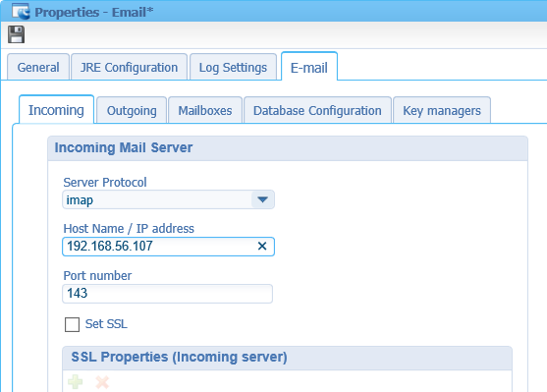The width and height of the screenshot is (547, 392).
Task: Click the Save floppy disk icon
Action: tap(16, 34)
